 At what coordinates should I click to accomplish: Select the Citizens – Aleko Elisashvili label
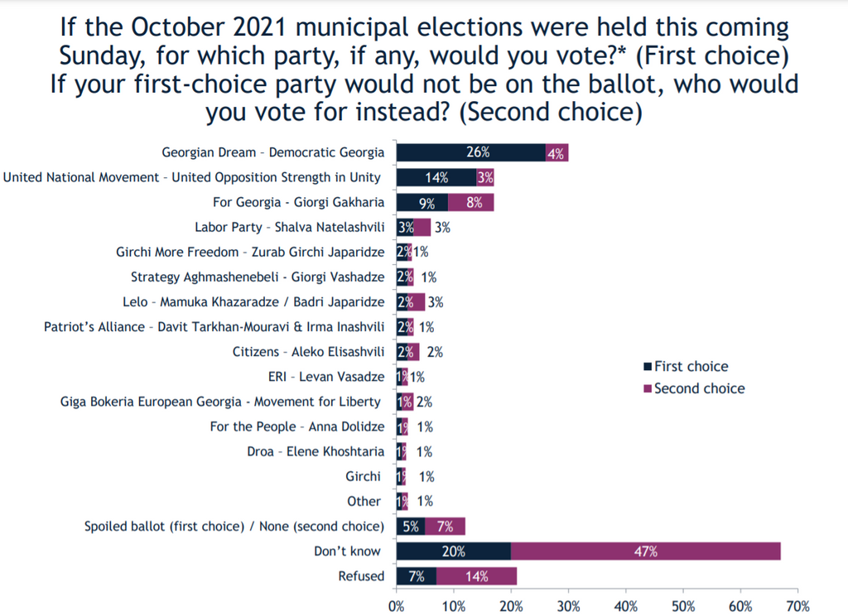click(308, 352)
